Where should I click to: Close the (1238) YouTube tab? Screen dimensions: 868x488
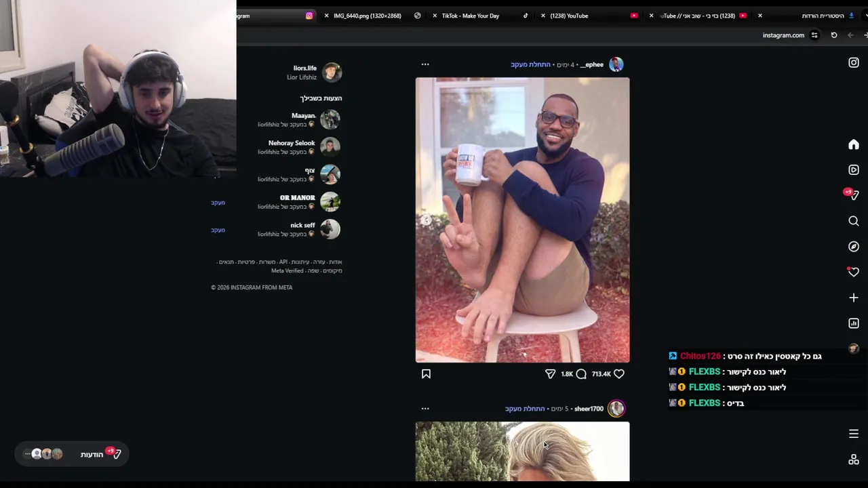(542, 16)
